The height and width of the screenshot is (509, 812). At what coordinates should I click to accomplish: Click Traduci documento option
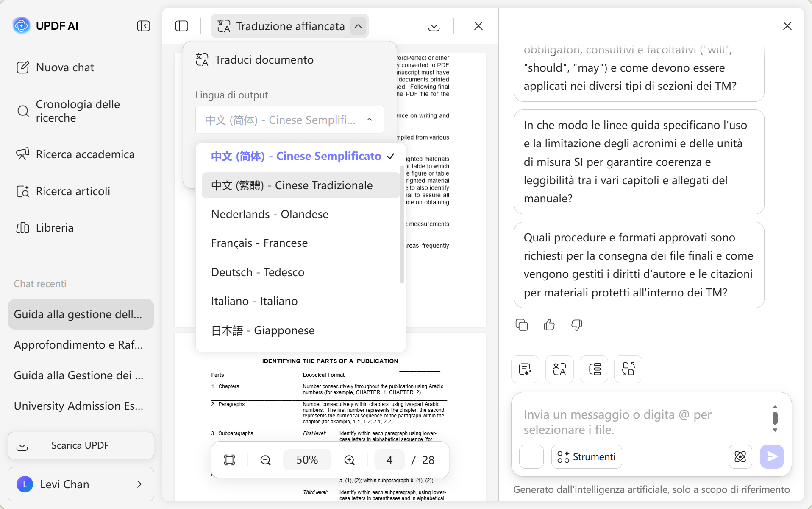click(x=254, y=60)
